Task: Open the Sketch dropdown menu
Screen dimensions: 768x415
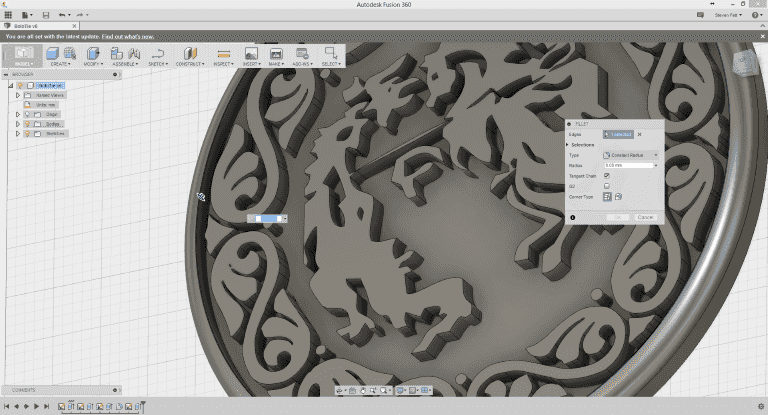Action: [158, 64]
